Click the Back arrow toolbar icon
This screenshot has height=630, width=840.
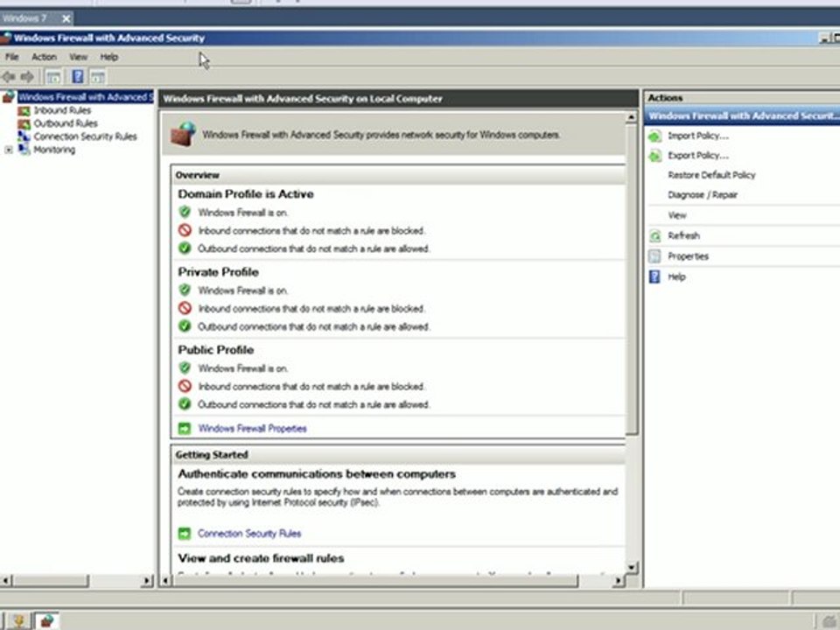[x=9, y=77]
